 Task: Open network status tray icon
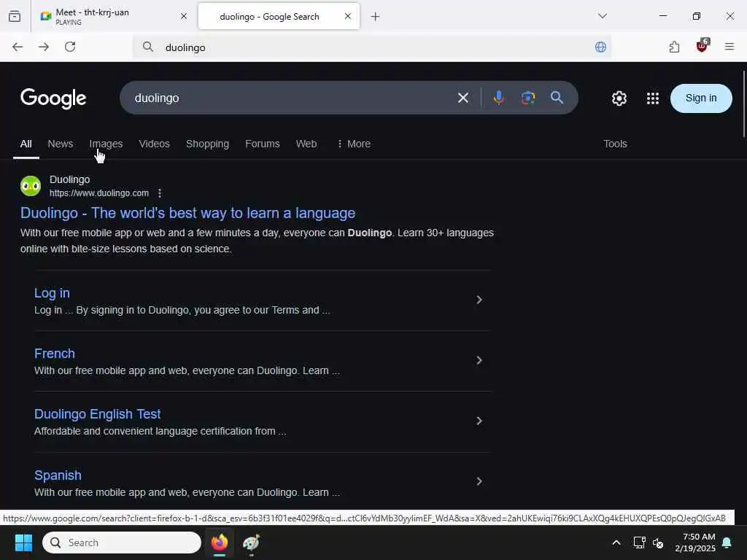[x=639, y=542]
